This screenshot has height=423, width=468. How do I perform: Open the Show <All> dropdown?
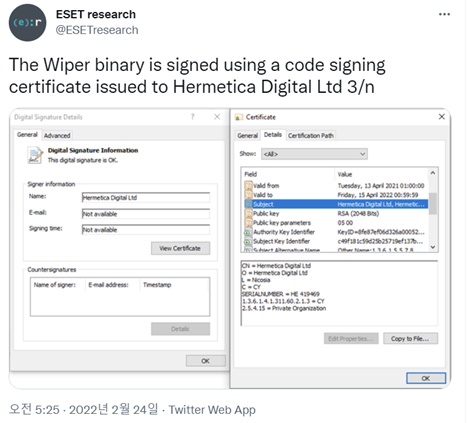314,154
